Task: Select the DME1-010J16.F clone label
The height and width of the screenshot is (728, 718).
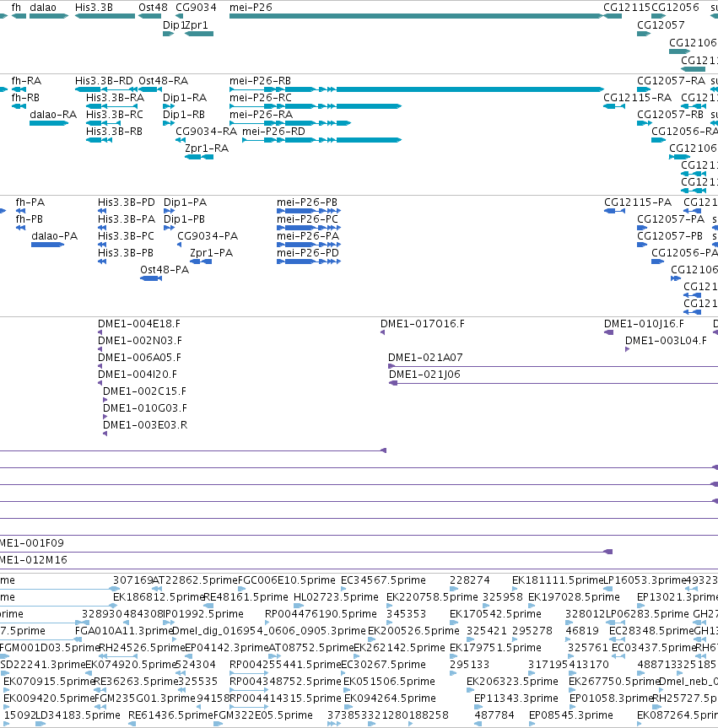Action: click(x=644, y=324)
